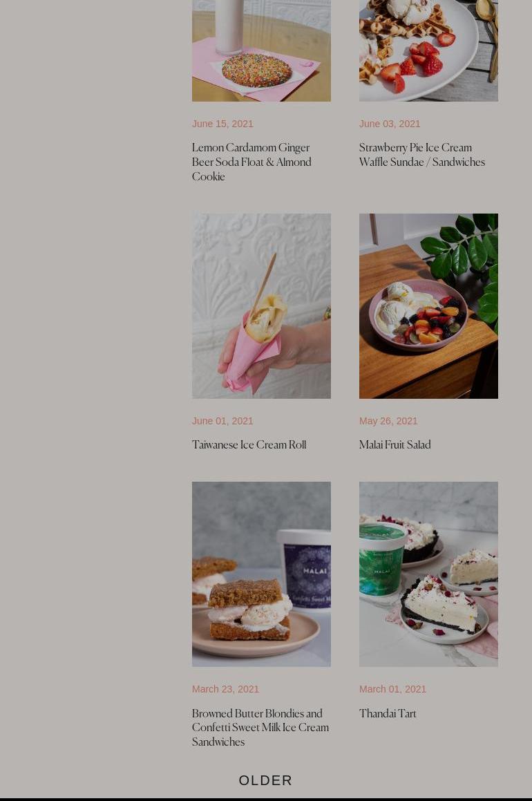Open the blondie ice cream sandwich photo
Viewport: 532px width, 801px height.
click(x=261, y=574)
